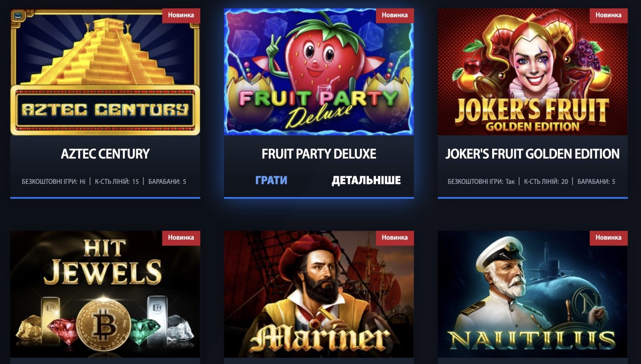Click the Новинка badge on Nautilus
Viewport: 641px width, 364px height.
click(608, 238)
